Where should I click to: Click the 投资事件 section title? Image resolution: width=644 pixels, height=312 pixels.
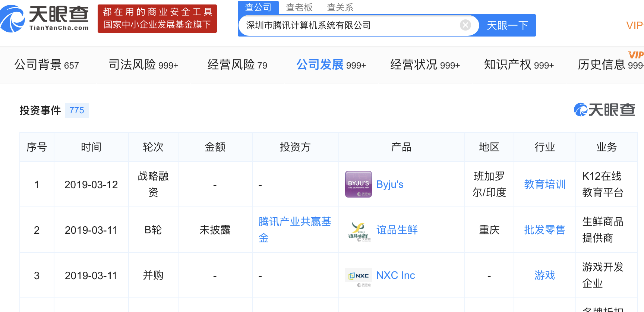coord(40,110)
